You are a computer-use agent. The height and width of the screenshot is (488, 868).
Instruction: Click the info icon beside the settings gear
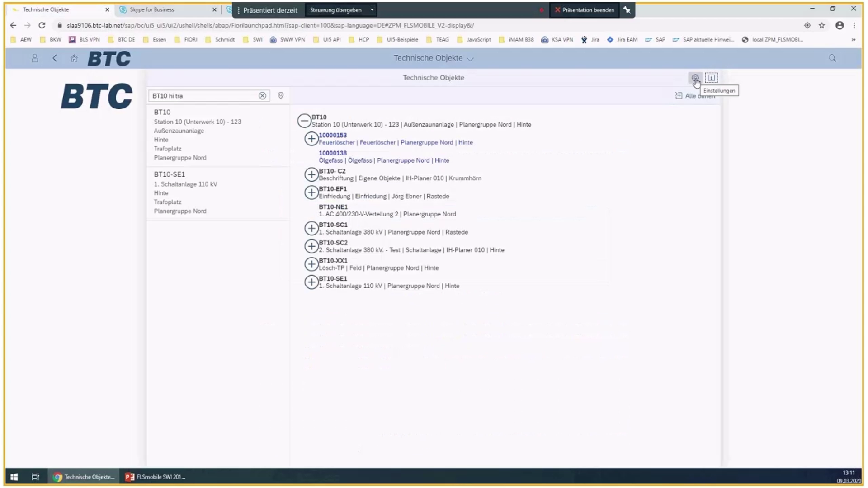[x=712, y=78]
